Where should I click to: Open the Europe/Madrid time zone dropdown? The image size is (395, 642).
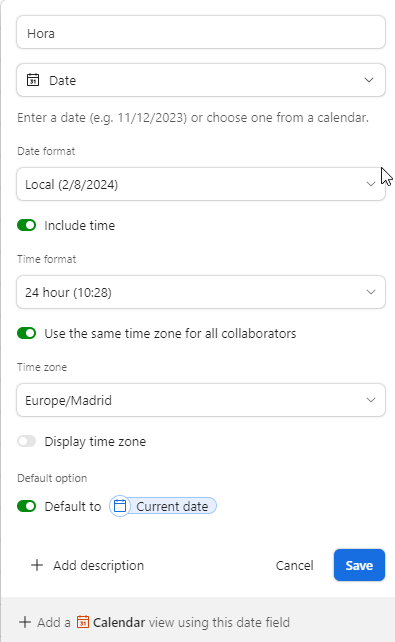click(201, 400)
